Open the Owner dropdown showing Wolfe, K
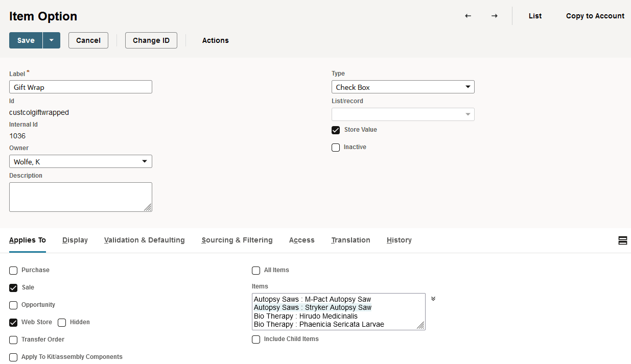This screenshot has width=631, height=364. [81, 161]
